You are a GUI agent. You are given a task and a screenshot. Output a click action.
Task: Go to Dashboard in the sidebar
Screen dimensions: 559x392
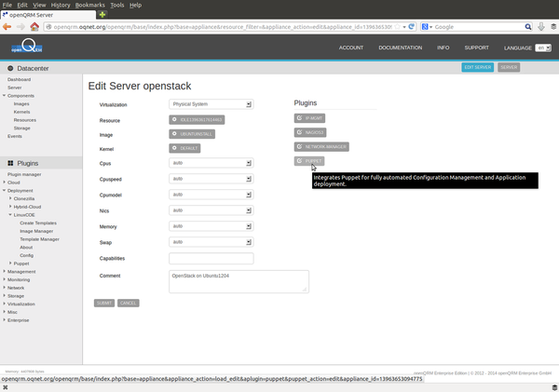coord(19,79)
